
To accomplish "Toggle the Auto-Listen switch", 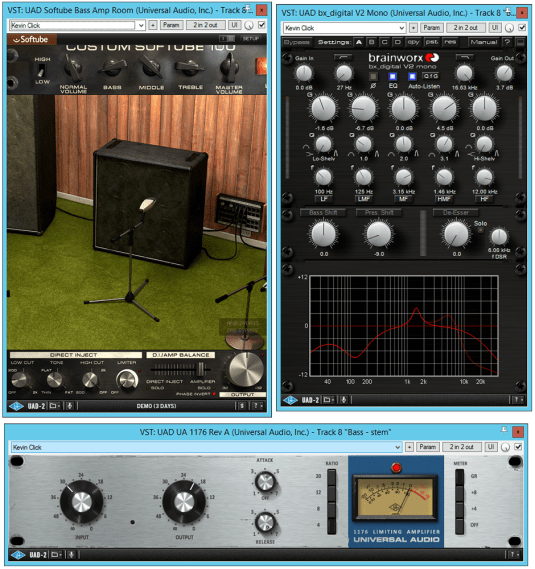I will (412, 77).
